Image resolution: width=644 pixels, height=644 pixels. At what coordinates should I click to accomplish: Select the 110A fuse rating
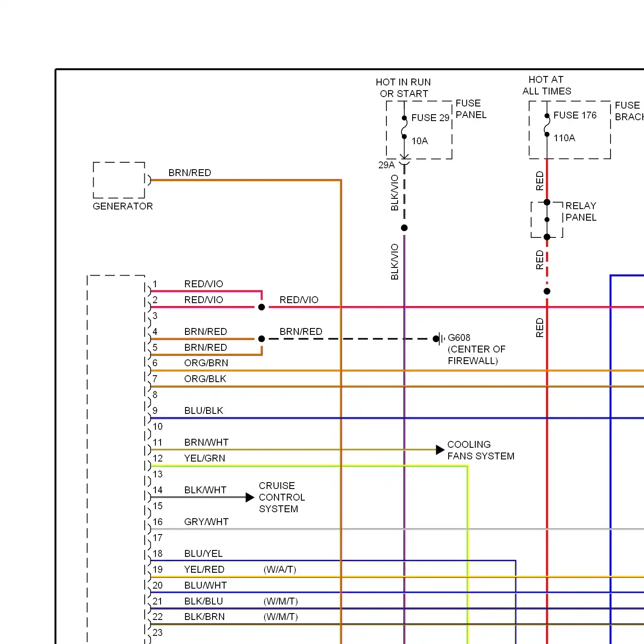point(564,138)
